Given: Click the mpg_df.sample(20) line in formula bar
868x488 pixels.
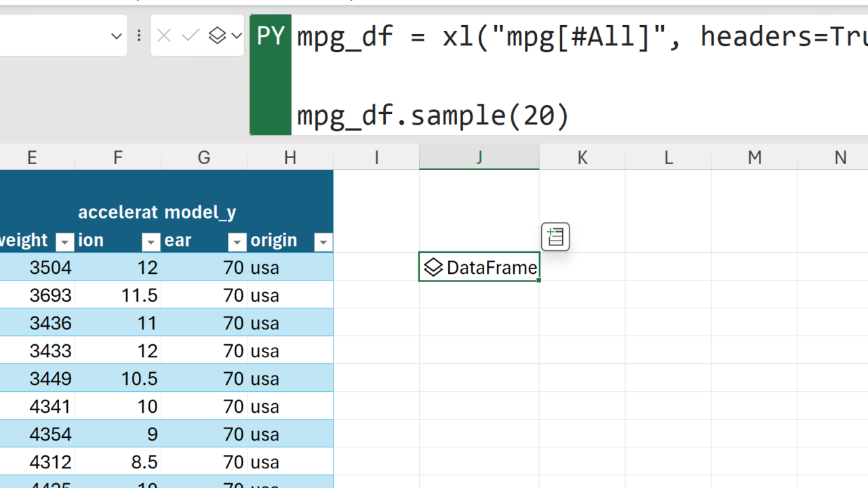Looking at the screenshot, I should click(433, 115).
